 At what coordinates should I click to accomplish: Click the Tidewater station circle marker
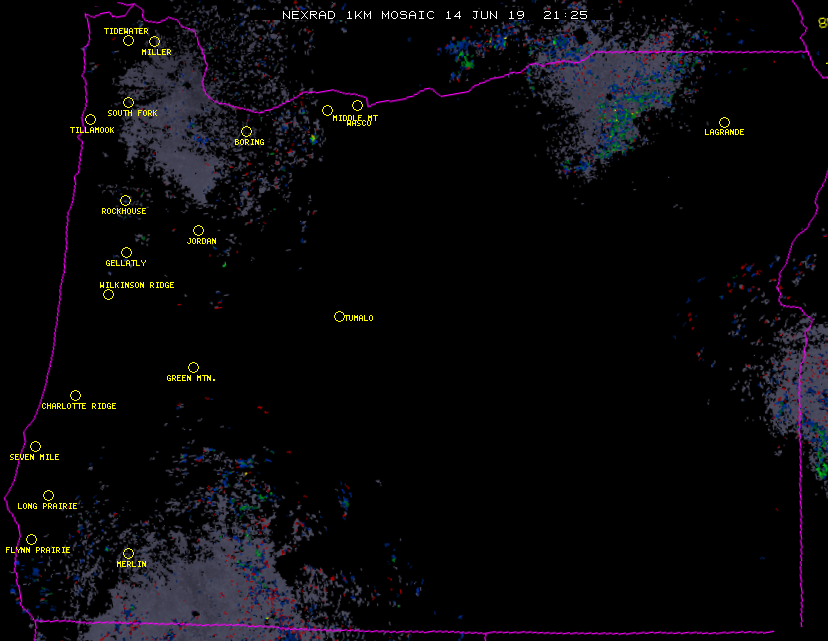point(128,40)
